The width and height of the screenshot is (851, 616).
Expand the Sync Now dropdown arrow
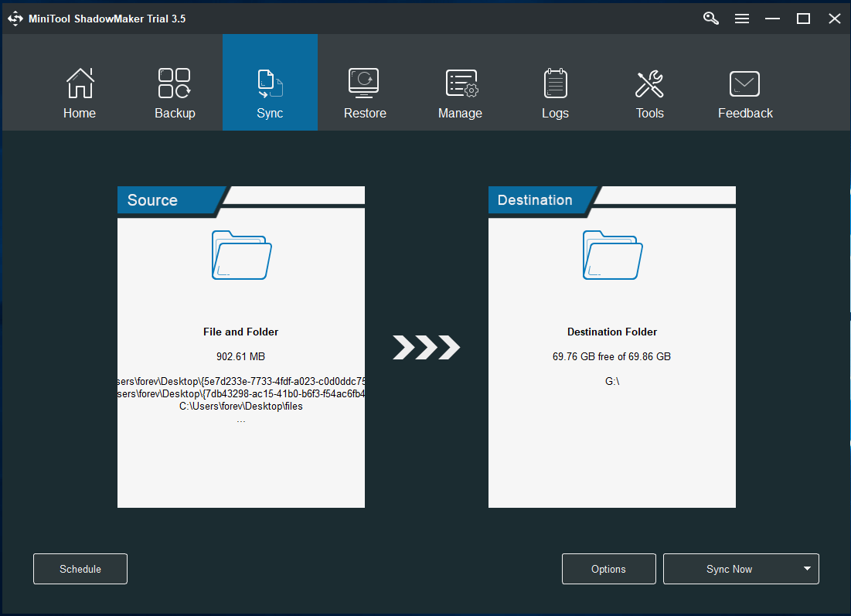click(x=807, y=569)
